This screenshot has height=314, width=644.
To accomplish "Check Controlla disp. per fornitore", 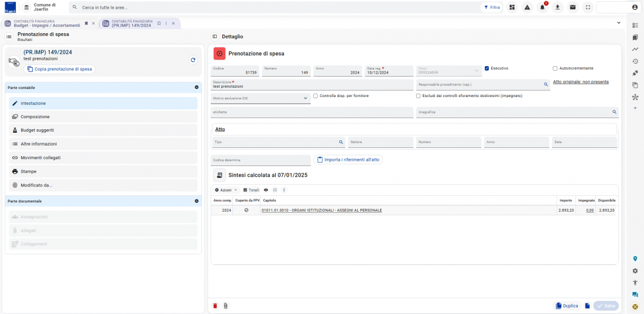I will (x=316, y=96).
